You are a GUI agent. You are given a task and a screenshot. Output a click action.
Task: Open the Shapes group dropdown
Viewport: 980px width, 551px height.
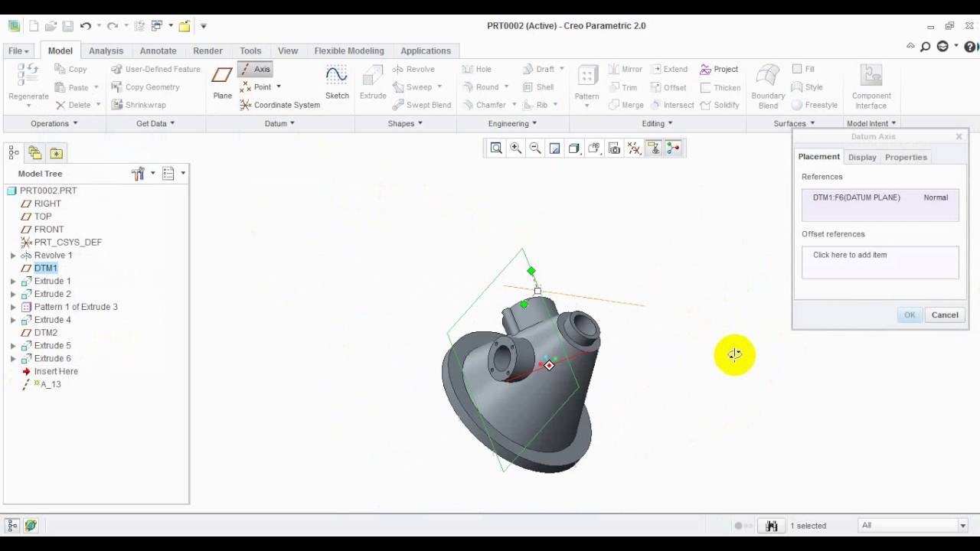coord(405,123)
